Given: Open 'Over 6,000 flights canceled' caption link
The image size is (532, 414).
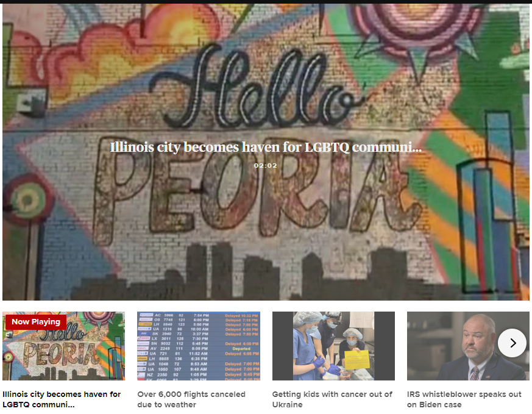Looking at the screenshot, I should click(191, 399).
